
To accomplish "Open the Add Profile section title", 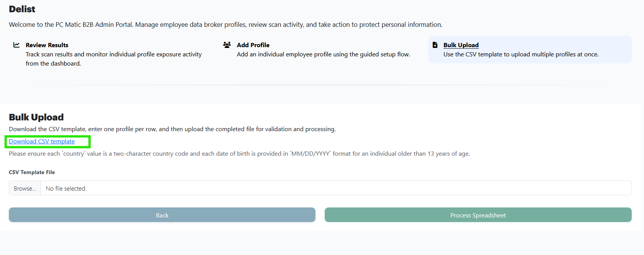I will coord(253,45).
